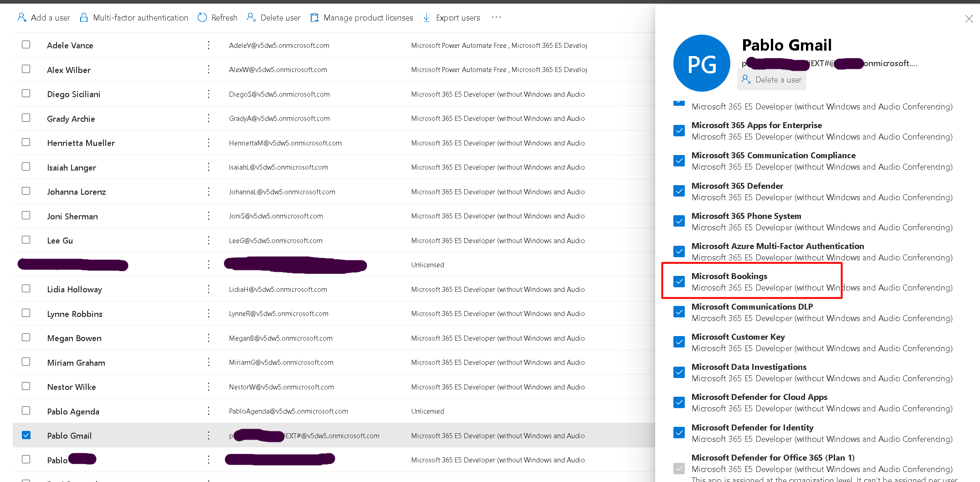The image size is (980, 482).
Task: Click MiriamG@v5dw5.onmicrosoft.com email
Action: click(x=281, y=362)
